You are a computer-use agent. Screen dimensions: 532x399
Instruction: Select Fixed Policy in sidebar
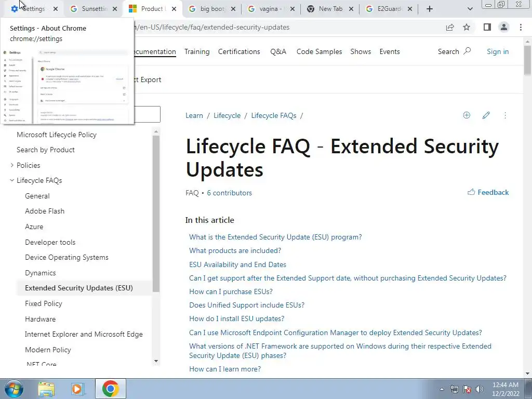(44, 303)
